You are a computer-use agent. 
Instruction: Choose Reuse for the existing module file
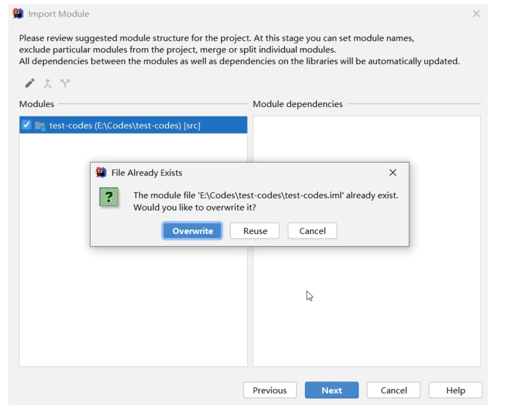coord(255,231)
